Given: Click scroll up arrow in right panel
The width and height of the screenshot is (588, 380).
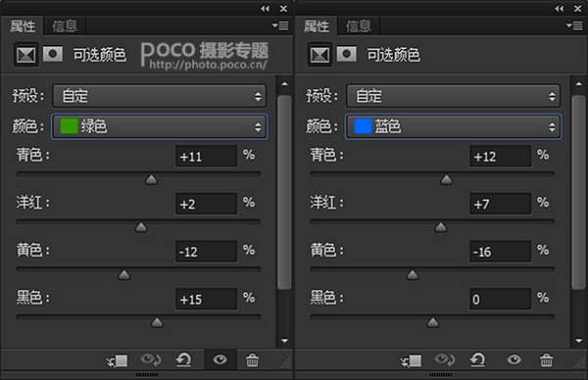Looking at the screenshot, I should (x=578, y=84).
